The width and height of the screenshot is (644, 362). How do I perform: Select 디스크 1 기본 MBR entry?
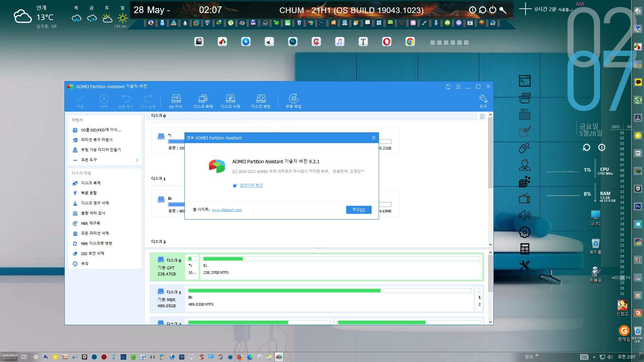coord(168,299)
